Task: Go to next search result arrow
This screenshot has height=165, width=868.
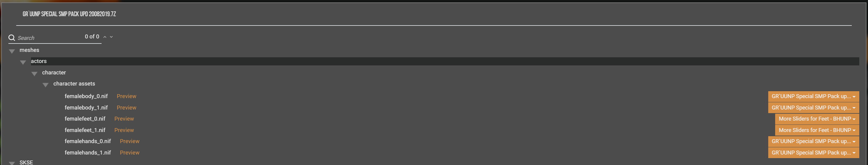Action: (x=111, y=37)
